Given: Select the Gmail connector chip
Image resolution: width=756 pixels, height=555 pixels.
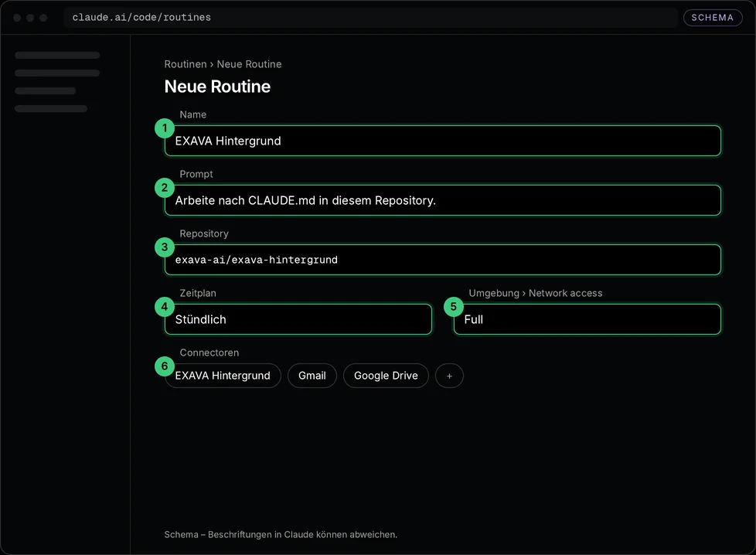Looking at the screenshot, I should [312, 376].
